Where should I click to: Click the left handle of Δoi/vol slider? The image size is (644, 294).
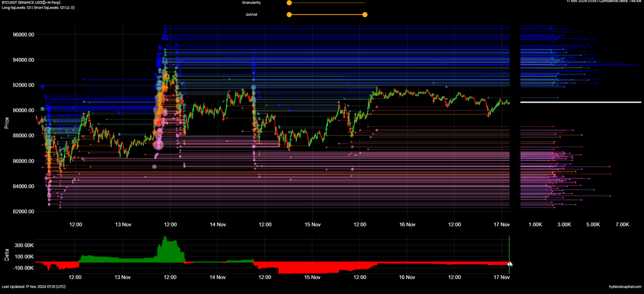coord(289,15)
